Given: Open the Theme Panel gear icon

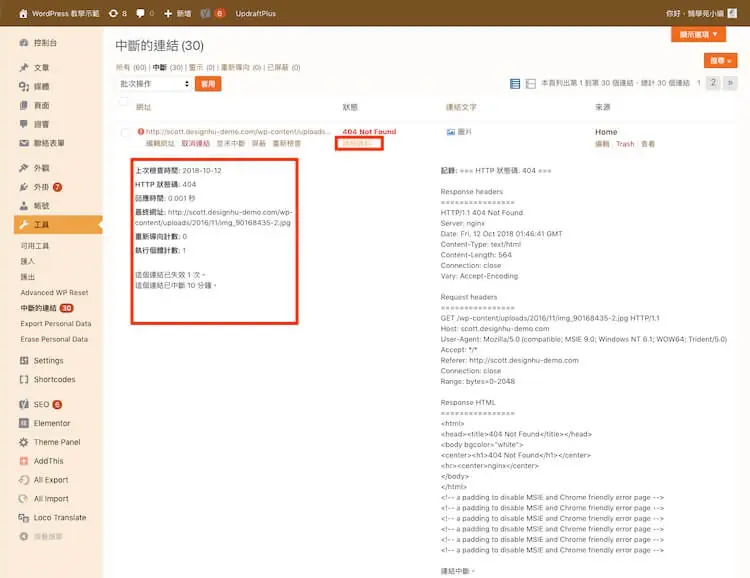Looking at the screenshot, I should pyautogui.click(x=23, y=442).
